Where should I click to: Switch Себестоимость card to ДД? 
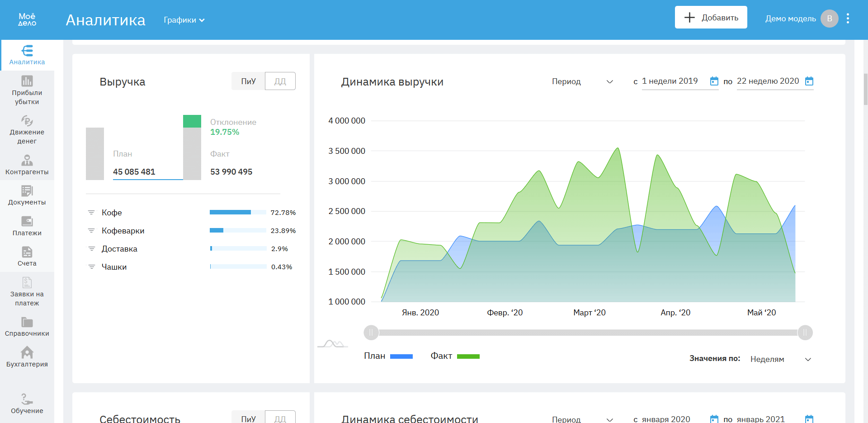tap(280, 417)
